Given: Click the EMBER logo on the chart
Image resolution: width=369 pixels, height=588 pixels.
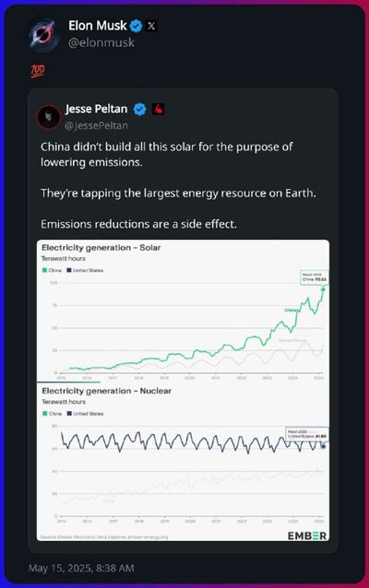Looking at the screenshot, I should pos(307,535).
